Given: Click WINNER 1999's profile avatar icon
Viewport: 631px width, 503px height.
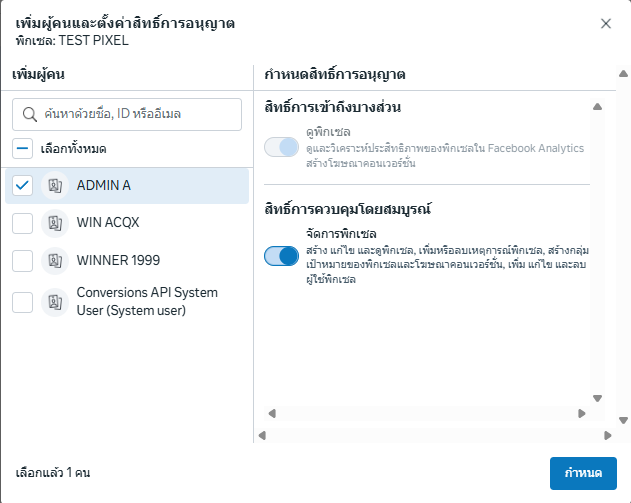Looking at the screenshot, I should pos(54,260).
